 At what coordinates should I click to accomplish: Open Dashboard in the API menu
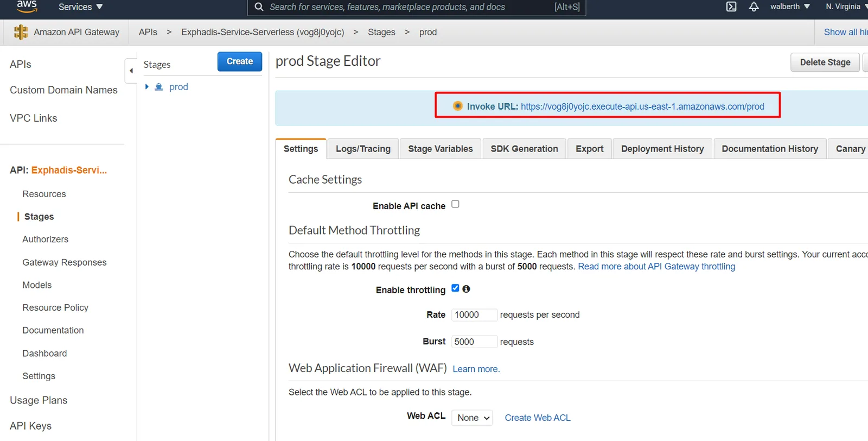pyautogui.click(x=44, y=354)
